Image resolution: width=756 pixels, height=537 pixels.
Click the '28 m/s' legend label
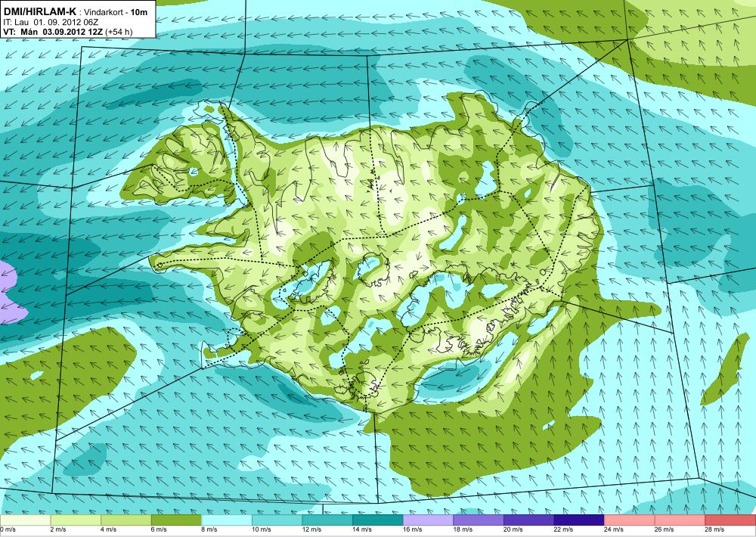714,529
